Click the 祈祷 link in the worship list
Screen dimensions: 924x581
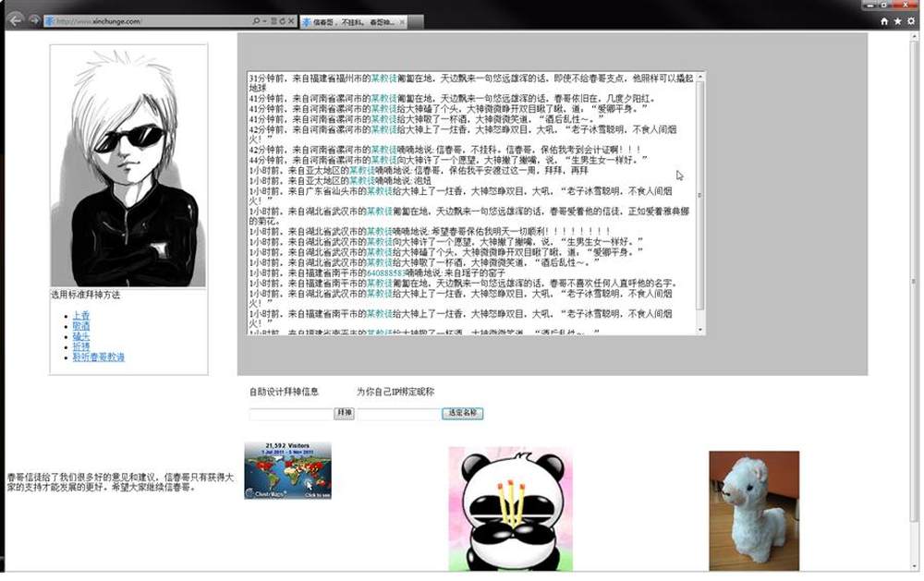click(x=81, y=346)
